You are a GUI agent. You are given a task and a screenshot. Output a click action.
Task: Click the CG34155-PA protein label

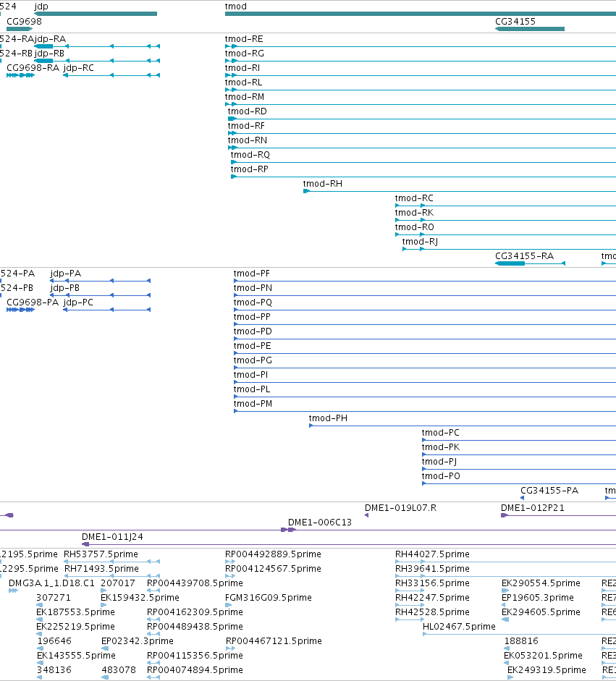click(549, 491)
